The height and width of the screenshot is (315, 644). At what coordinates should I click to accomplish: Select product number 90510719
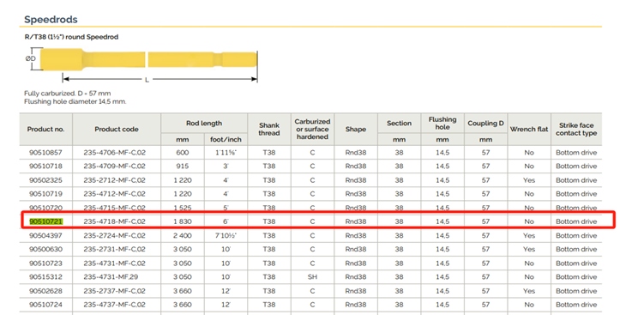pos(45,194)
